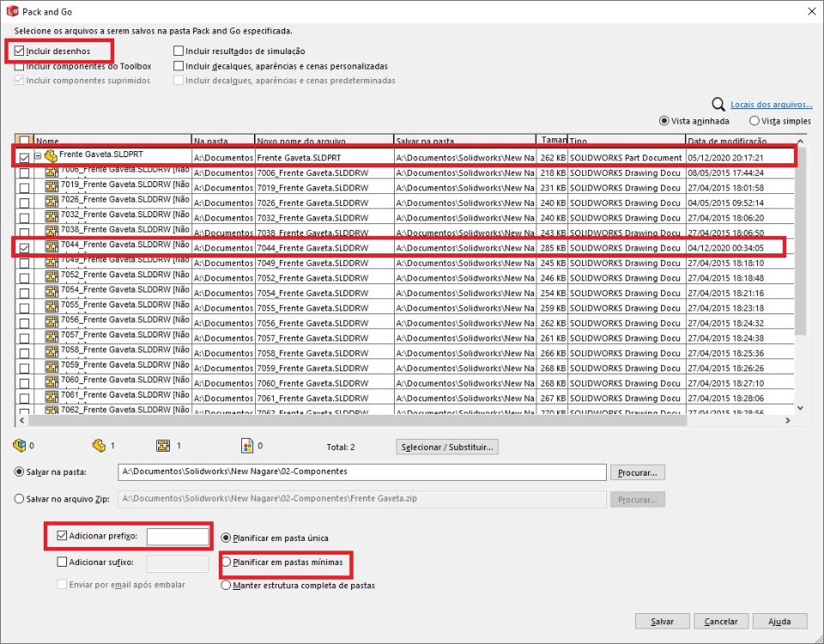The width and height of the screenshot is (824, 644).
Task: Enable Adicionar sufixo checkbox
Action: 62,562
